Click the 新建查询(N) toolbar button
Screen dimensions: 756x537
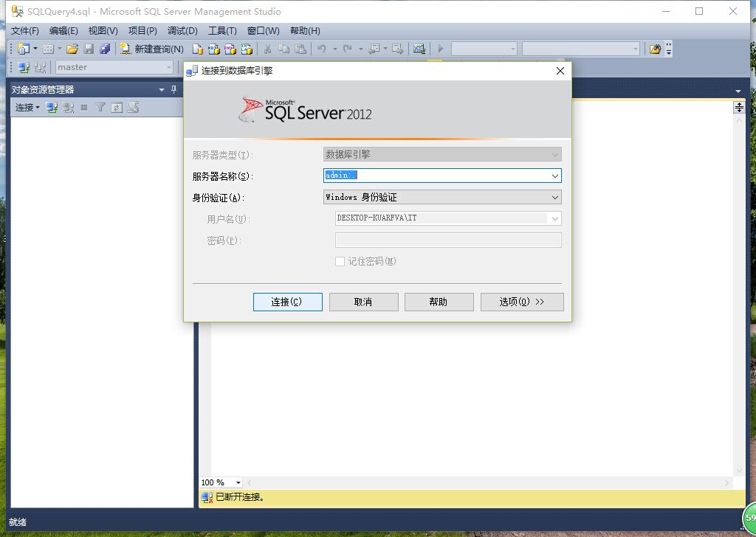[x=152, y=49]
